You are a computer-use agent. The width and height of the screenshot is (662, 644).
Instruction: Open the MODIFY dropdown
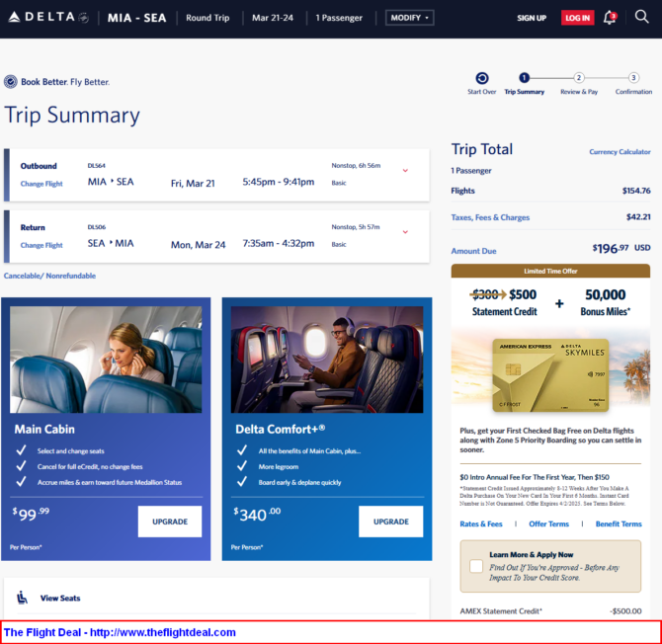409,18
